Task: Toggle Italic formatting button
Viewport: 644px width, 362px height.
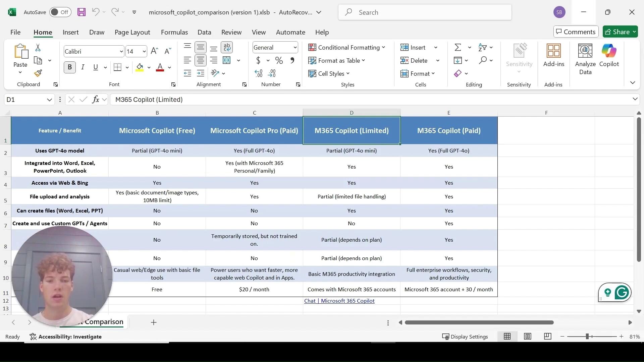Action: coord(83,67)
